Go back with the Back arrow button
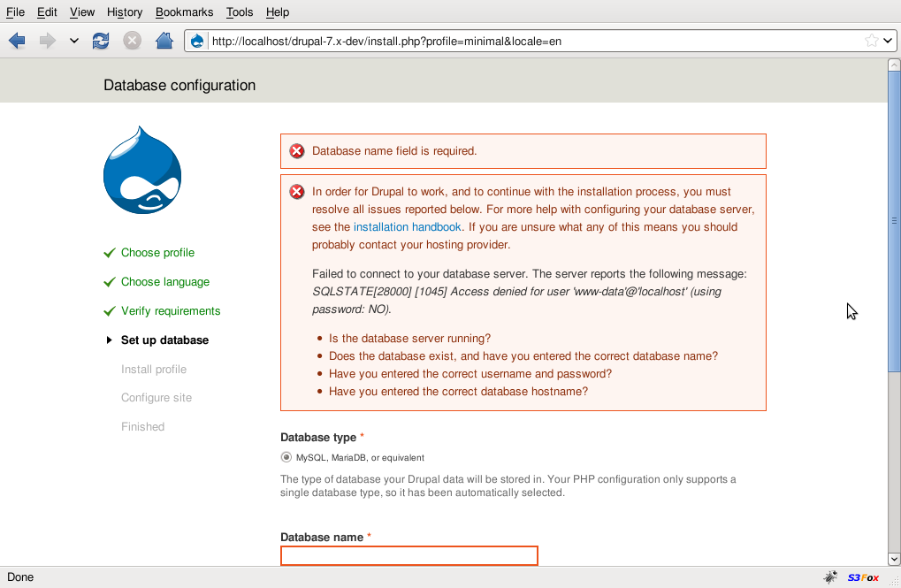The height and width of the screenshot is (588, 901). point(17,41)
